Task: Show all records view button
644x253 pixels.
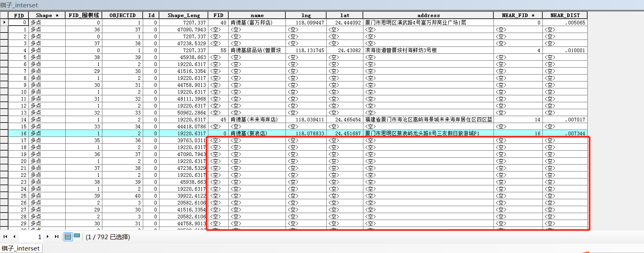Action: point(68,237)
